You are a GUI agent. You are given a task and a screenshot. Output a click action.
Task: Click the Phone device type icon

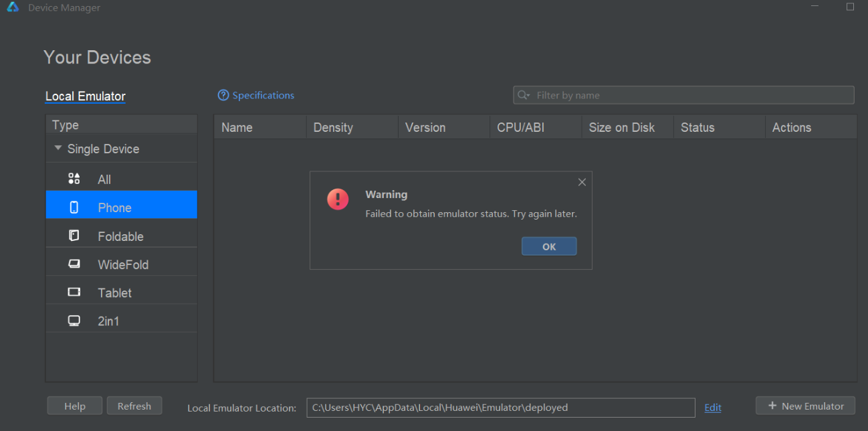point(74,207)
